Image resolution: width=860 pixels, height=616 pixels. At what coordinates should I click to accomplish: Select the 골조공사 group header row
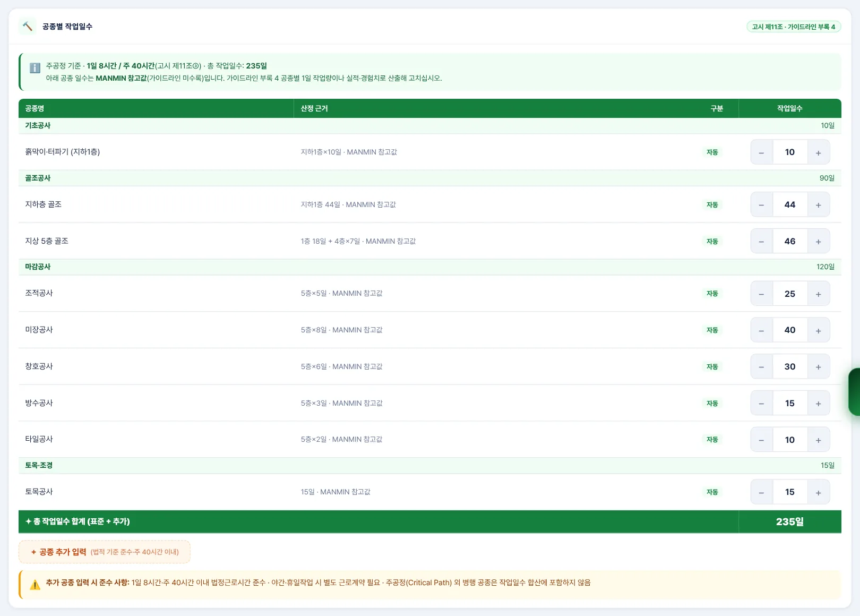click(430, 178)
